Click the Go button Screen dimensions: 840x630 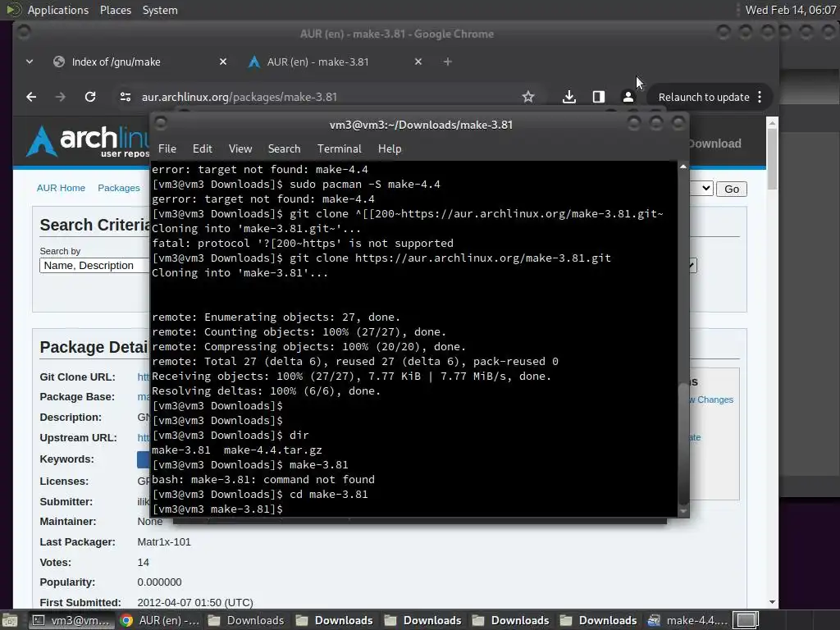tap(731, 189)
